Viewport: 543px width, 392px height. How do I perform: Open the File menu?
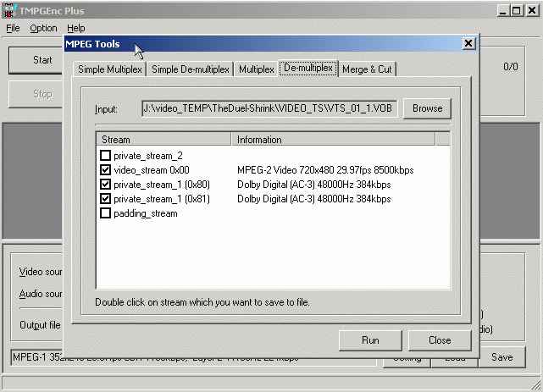[13, 28]
